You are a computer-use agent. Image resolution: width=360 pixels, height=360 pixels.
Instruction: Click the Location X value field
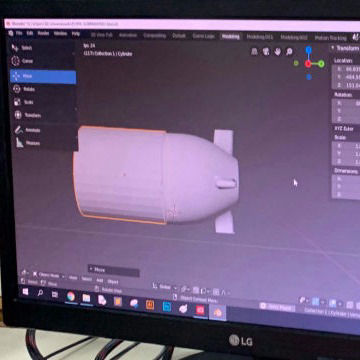point(347,69)
